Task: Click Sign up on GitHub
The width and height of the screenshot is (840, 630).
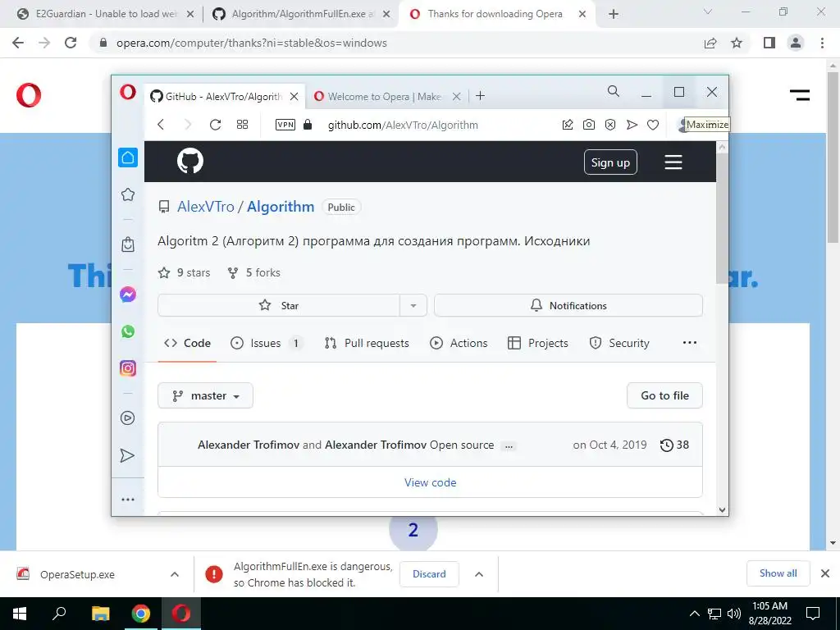Action: tap(610, 162)
